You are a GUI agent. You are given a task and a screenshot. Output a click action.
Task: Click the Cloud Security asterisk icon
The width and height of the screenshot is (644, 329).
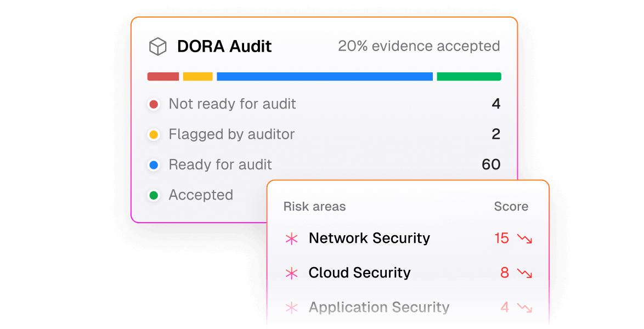[292, 273]
